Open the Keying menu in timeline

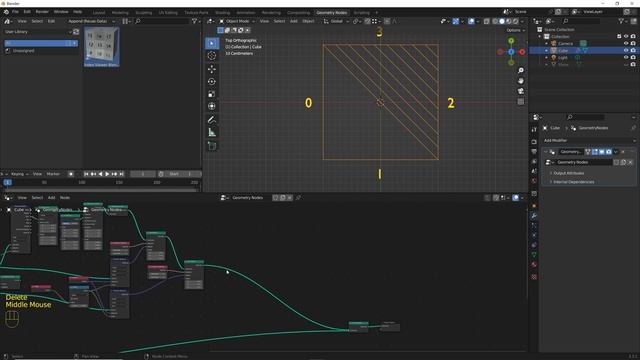coord(19,174)
